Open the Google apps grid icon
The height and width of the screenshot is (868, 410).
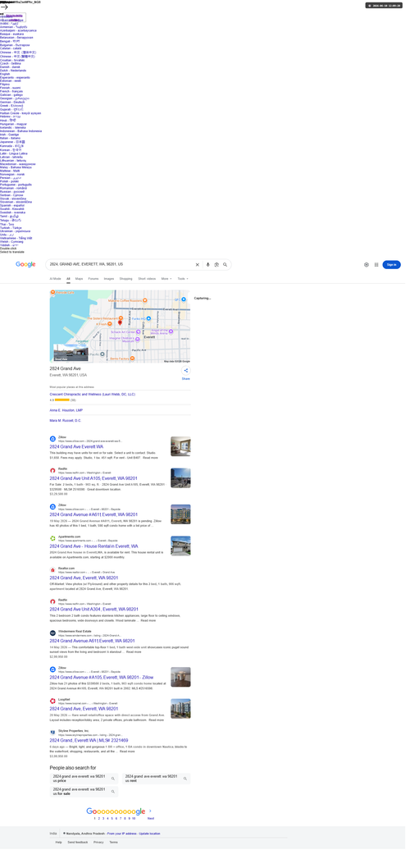376,265
